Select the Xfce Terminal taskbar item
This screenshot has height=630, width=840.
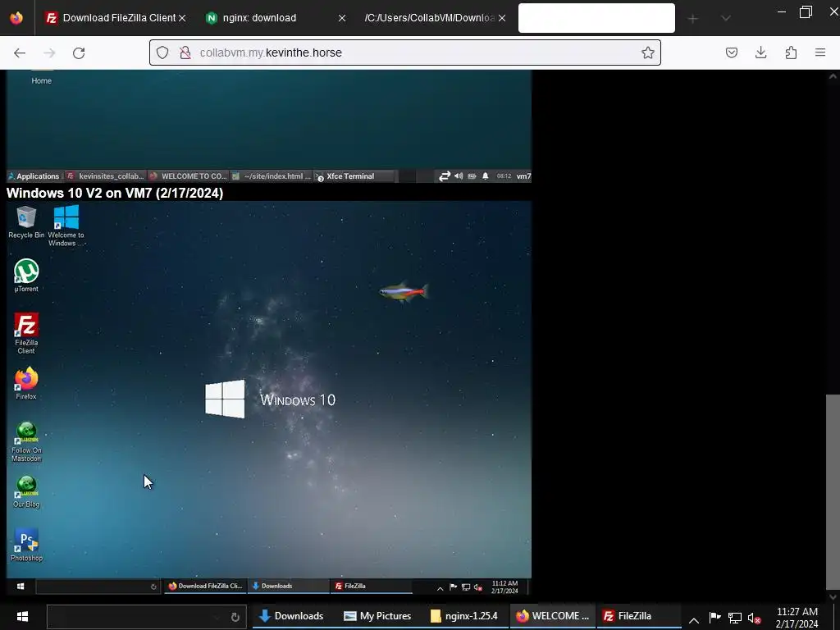click(x=356, y=176)
